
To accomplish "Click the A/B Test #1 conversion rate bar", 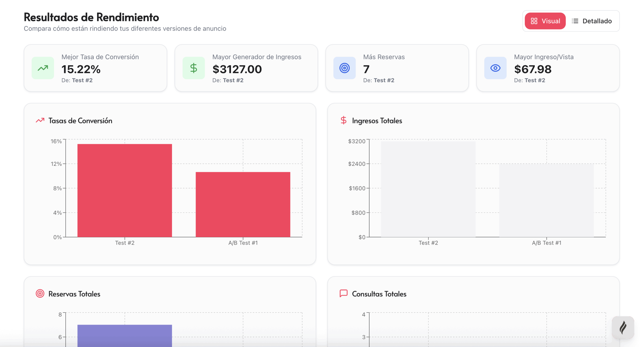I will point(243,204).
